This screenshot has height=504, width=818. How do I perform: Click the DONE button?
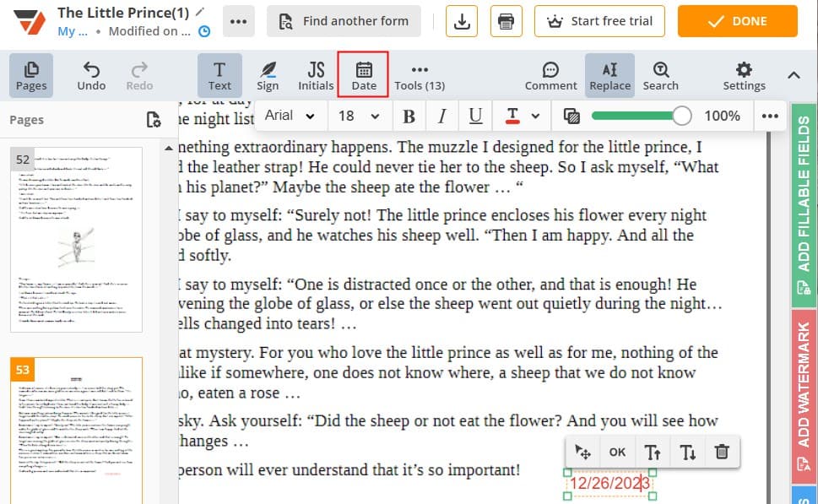(737, 21)
